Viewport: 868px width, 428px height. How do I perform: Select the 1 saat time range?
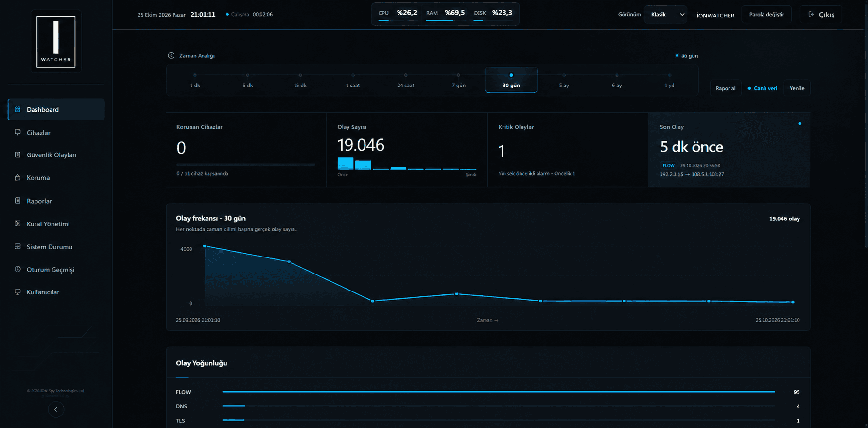[x=353, y=80]
